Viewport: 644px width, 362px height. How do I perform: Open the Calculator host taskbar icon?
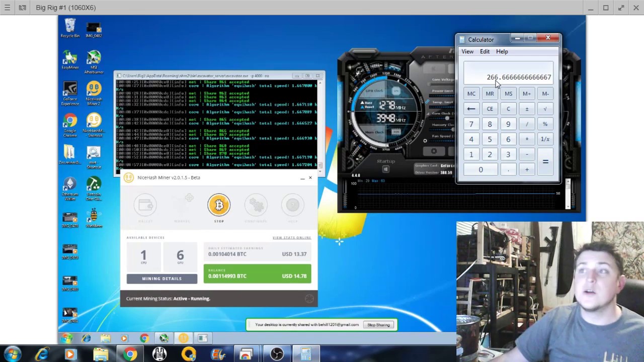tap(306, 354)
